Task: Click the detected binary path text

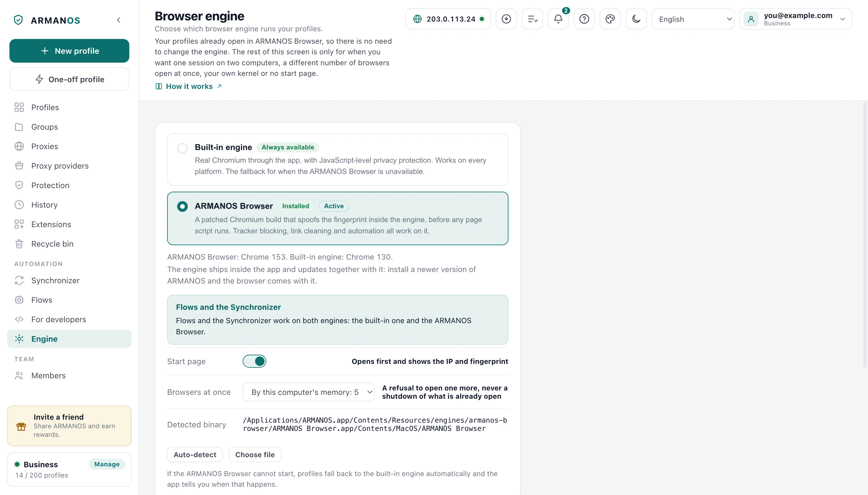Action: coord(375,424)
